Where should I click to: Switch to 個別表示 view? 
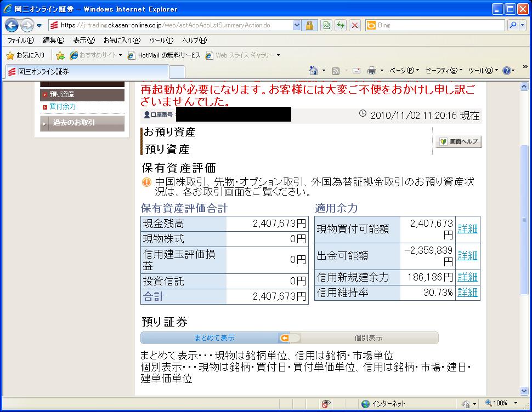point(369,338)
